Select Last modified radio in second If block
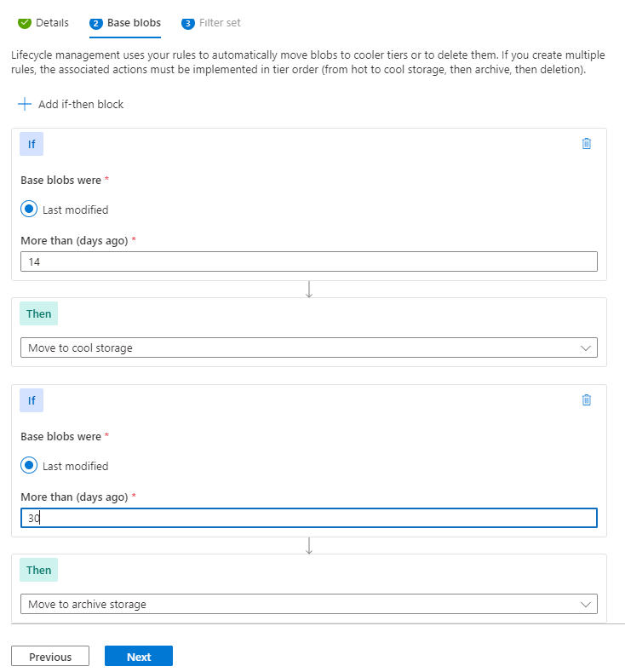Screen dimensions: 625x672 [x=29, y=465]
